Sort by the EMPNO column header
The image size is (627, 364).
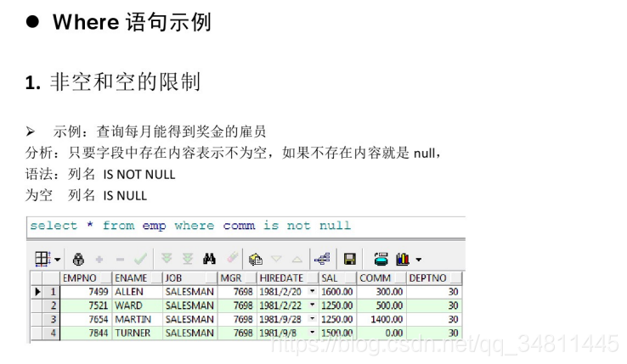tap(86, 278)
